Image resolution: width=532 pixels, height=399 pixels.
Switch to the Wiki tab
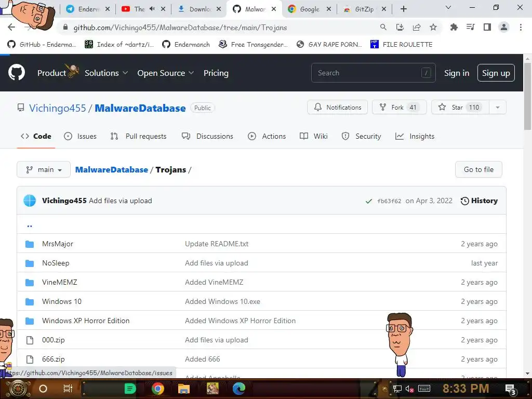(313, 136)
